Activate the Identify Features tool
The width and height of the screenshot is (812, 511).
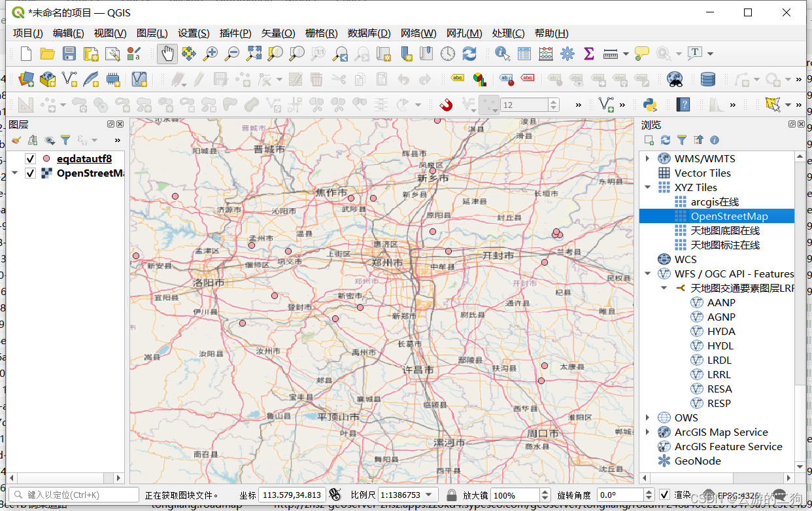[502, 54]
